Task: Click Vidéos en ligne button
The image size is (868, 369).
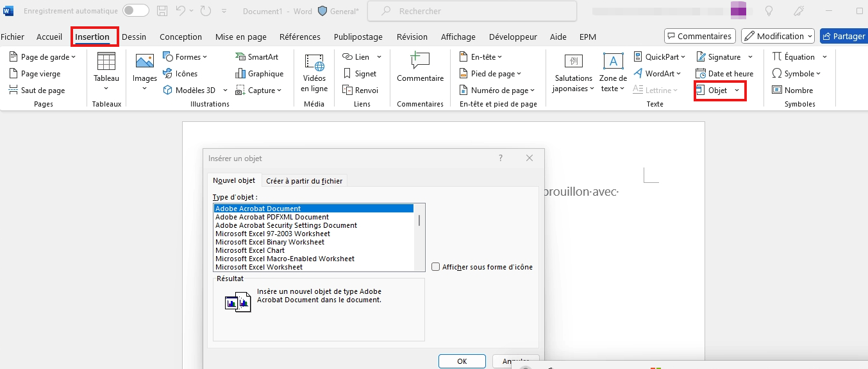Action: [x=314, y=73]
